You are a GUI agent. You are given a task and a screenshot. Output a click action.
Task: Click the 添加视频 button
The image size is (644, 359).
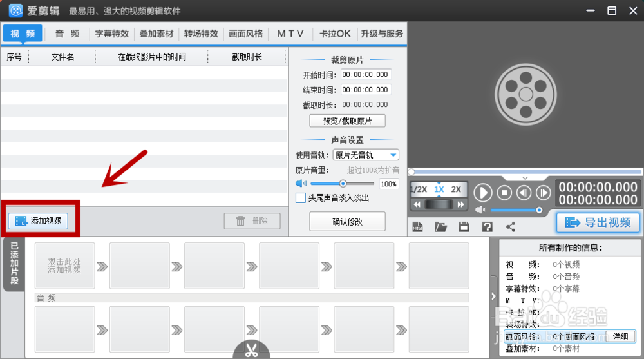38,221
